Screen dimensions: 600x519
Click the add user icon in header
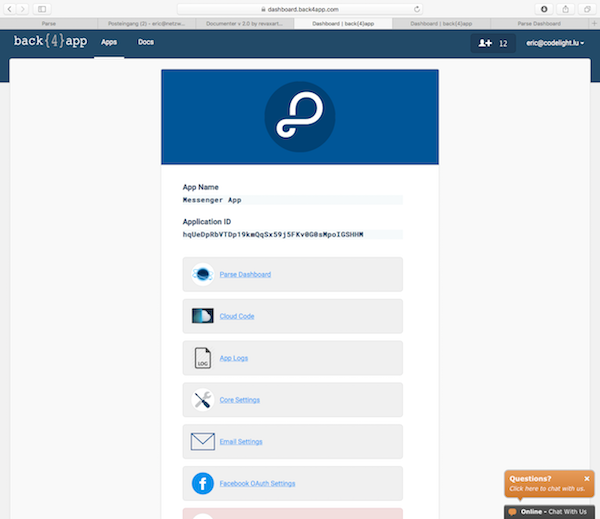[485, 43]
